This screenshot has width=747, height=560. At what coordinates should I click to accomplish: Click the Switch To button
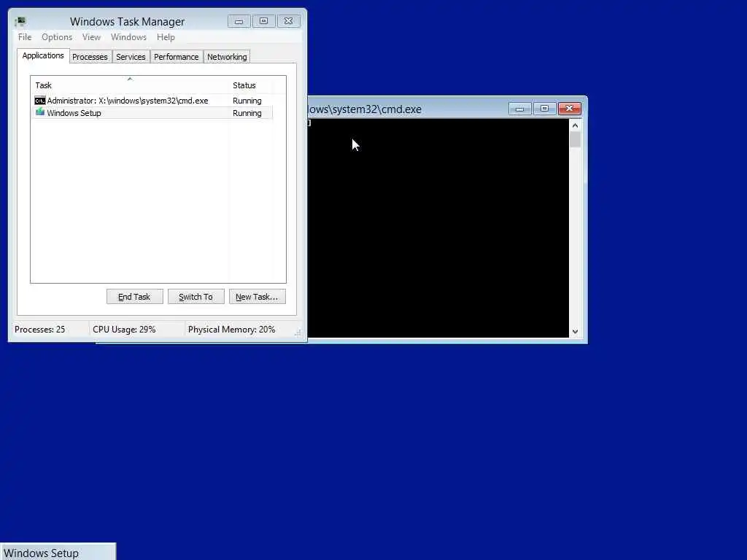(196, 297)
